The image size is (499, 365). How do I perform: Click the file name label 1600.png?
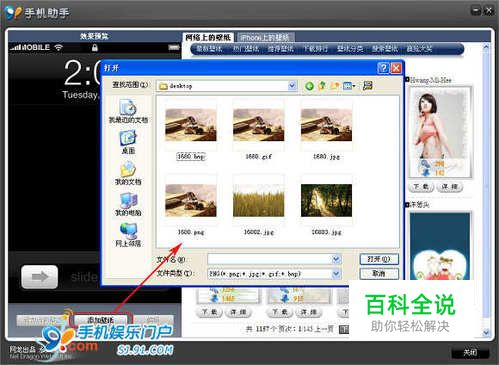click(191, 232)
